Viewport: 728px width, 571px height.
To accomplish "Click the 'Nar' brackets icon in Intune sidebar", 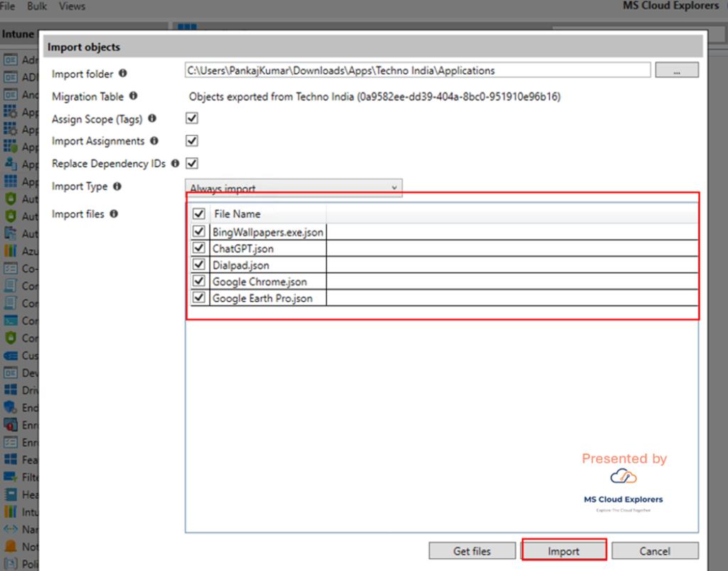I will [x=10, y=529].
